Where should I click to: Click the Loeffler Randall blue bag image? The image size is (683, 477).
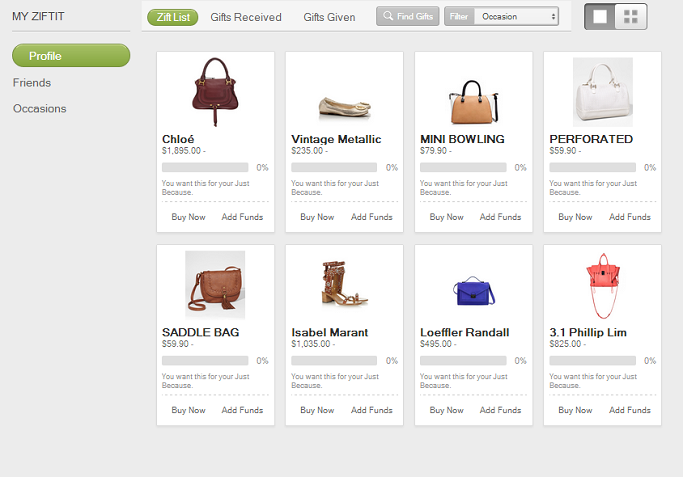pyautogui.click(x=473, y=291)
